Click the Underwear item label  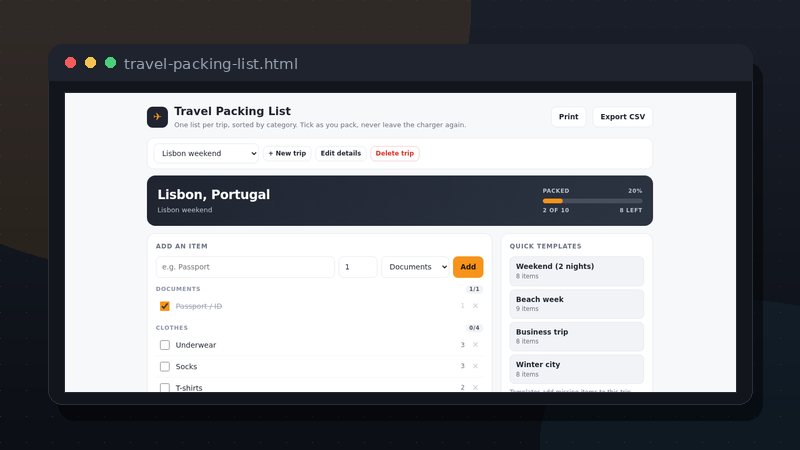point(196,345)
